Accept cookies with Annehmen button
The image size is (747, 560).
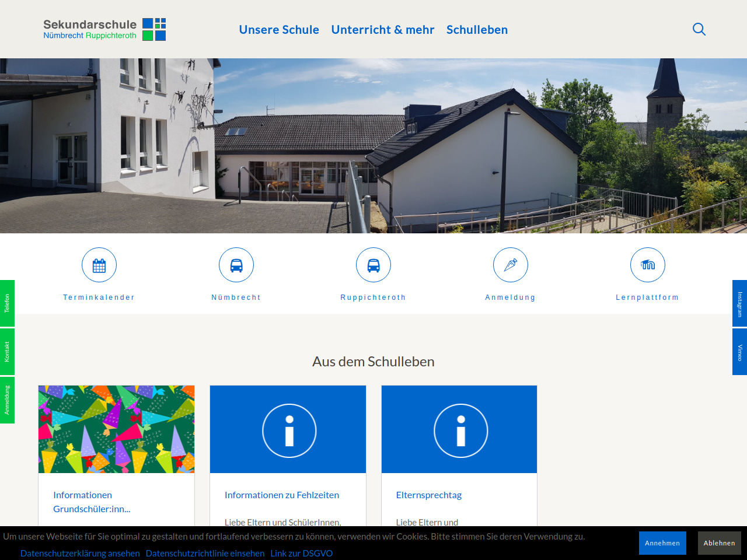(x=662, y=543)
